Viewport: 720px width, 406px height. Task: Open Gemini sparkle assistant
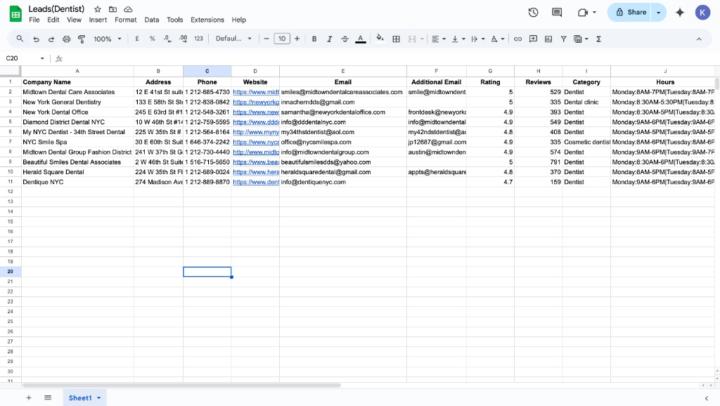click(680, 12)
